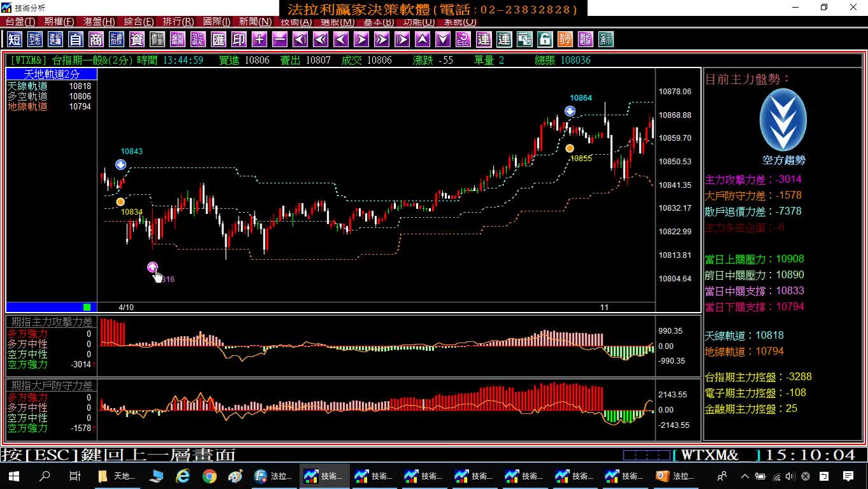
Task: Click the purple down-arrow toolbar icon
Action: coord(443,39)
